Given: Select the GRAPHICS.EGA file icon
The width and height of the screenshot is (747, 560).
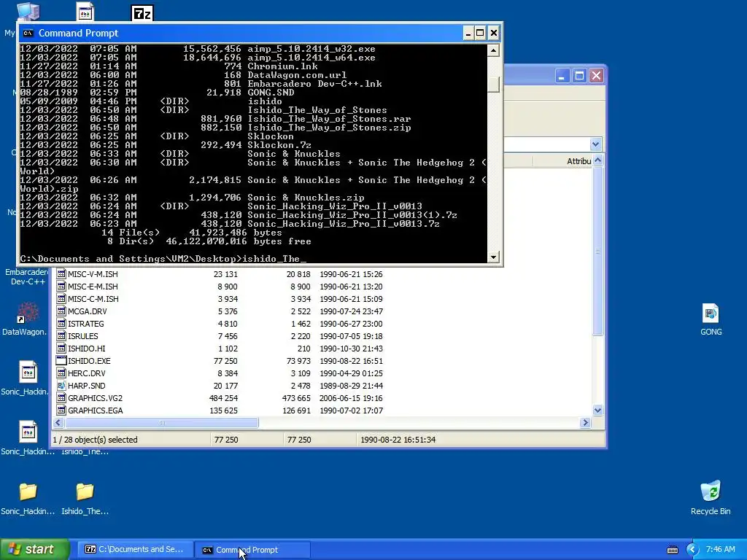Looking at the screenshot, I should tap(61, 410).
